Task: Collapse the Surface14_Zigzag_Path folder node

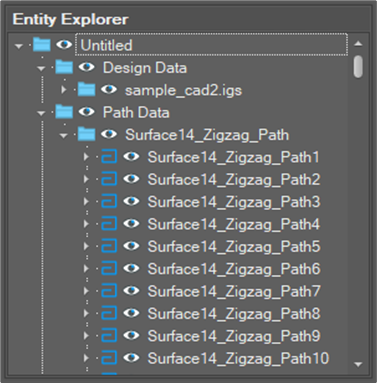Action: coord(64,135)
